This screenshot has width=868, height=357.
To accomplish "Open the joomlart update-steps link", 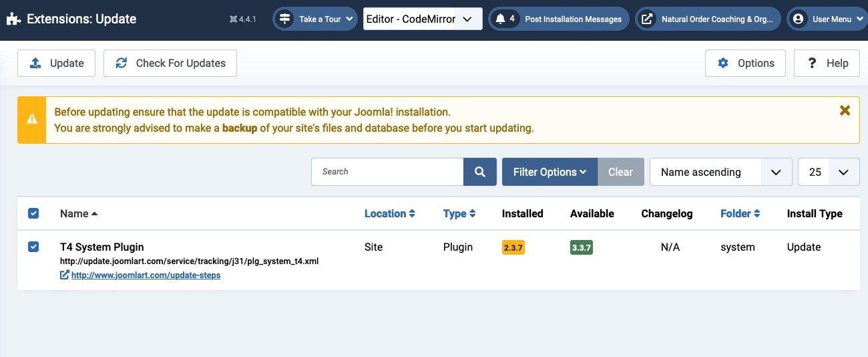I will click(146, 275).
